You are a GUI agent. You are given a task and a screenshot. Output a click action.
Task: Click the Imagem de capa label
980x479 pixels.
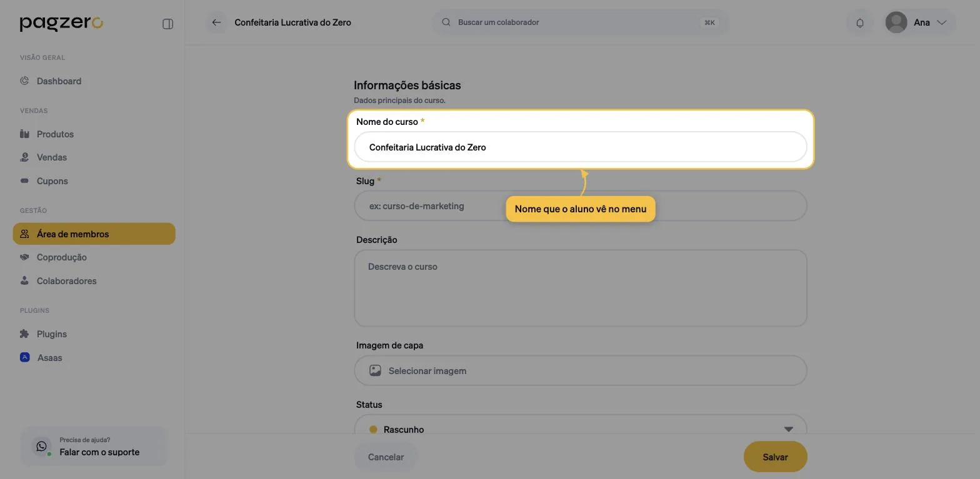[x=389, y=345]
